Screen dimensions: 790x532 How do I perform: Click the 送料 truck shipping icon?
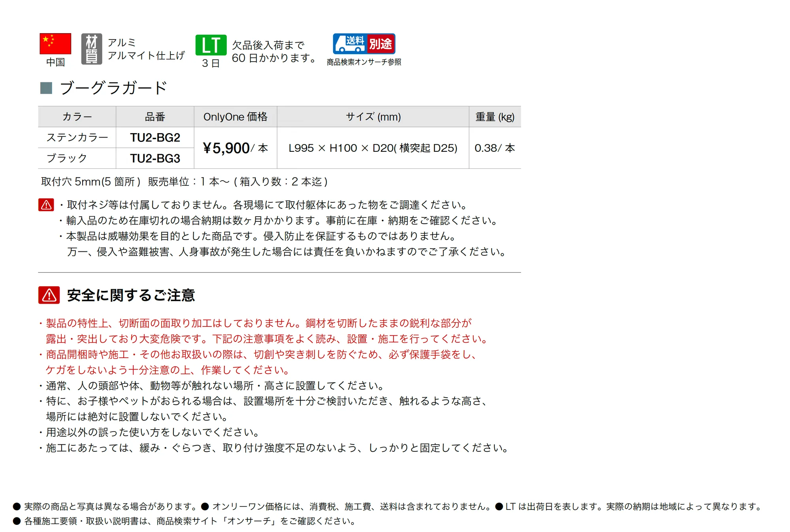point(350,43)
